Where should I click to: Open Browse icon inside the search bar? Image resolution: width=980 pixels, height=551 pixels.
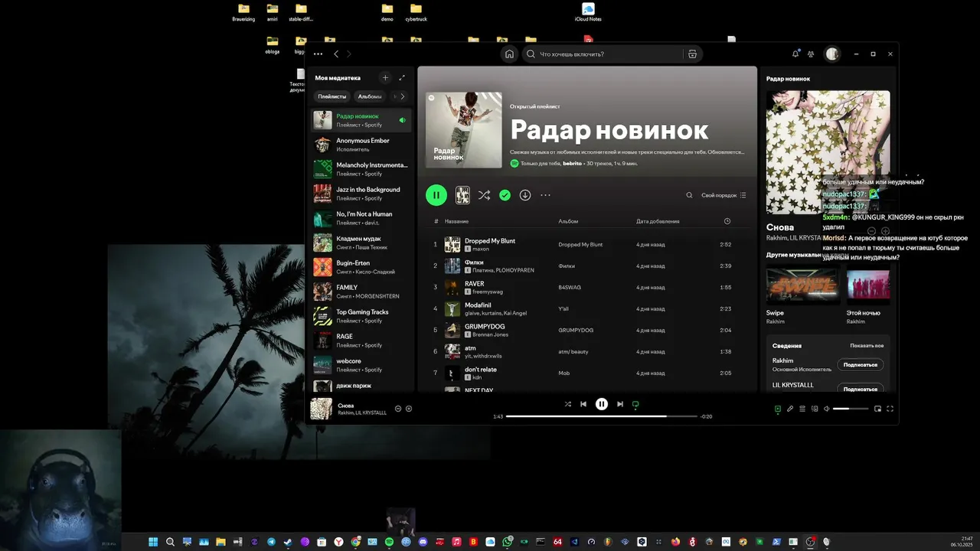[x=692, y=54]
